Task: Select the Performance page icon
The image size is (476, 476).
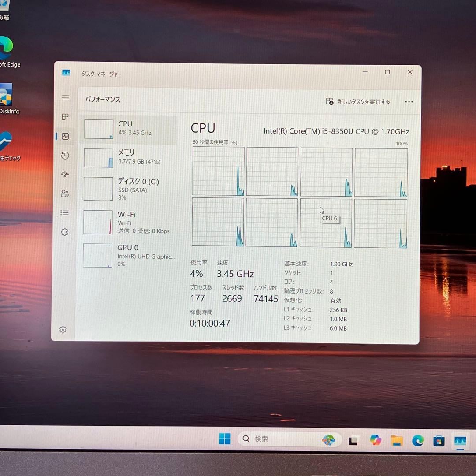Action: [x=65, y=136]
